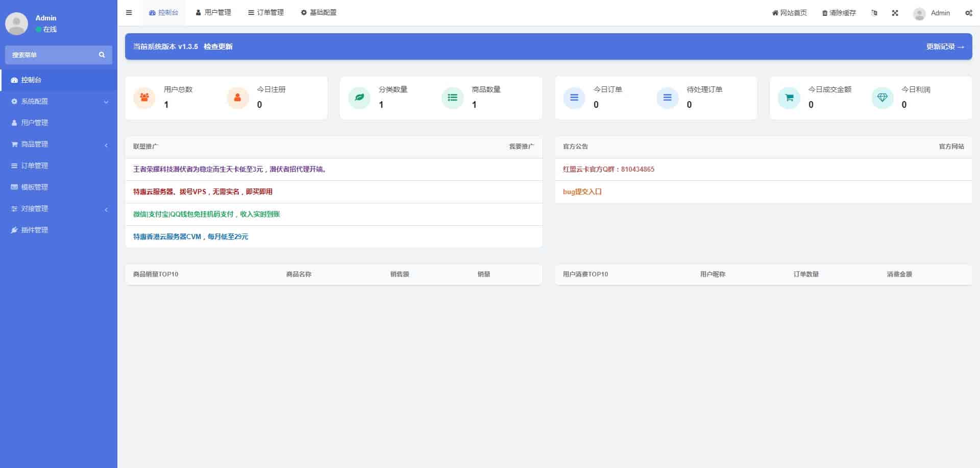The height and width of the screenshot is (468, 980).
Task: Click the green leaf category count icon
Action: coord(359,98)
